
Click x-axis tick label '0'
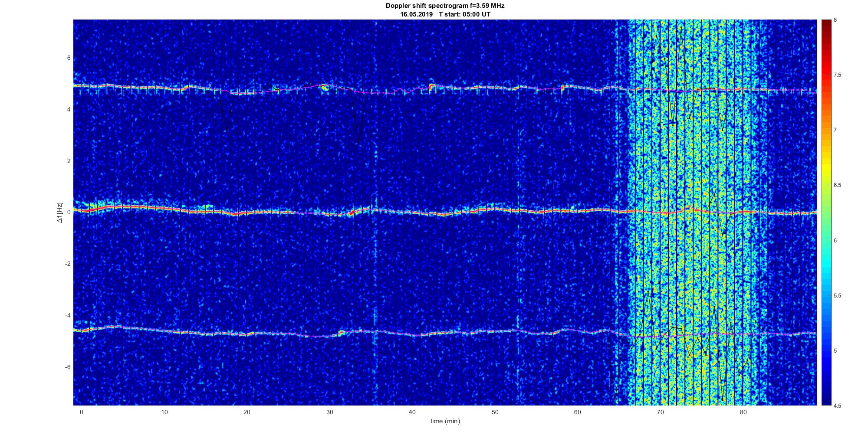(81, 412)
